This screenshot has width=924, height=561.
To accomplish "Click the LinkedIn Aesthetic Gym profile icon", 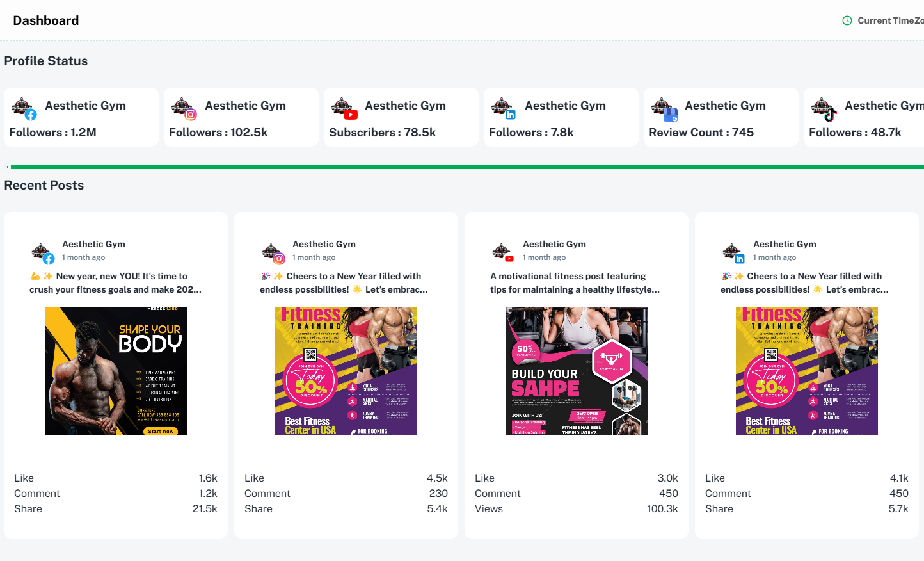I will [504, 108].
